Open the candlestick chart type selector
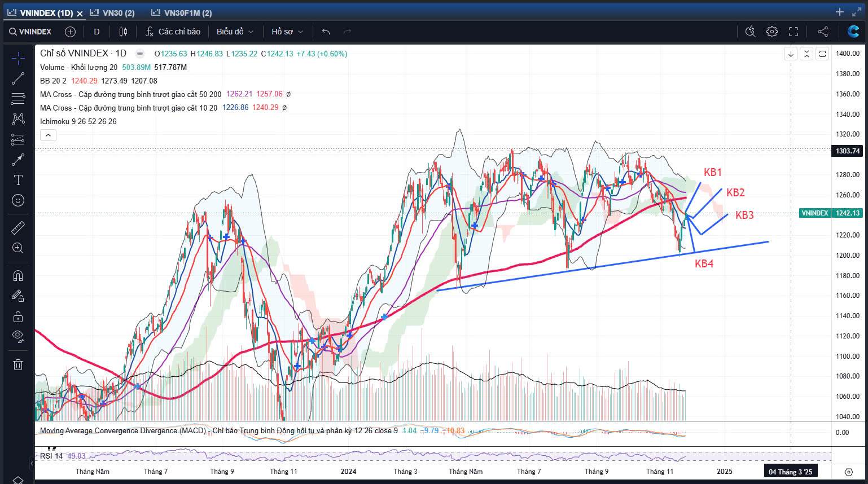Image resolution: width=868 pixels, height=484 pixels. click(x=123, y=32)
